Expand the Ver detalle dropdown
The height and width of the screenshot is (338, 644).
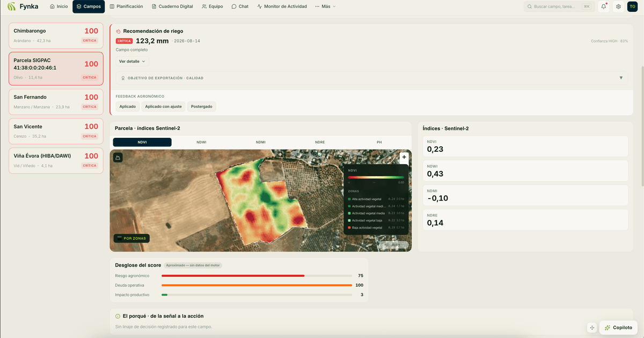pos(132,61)
